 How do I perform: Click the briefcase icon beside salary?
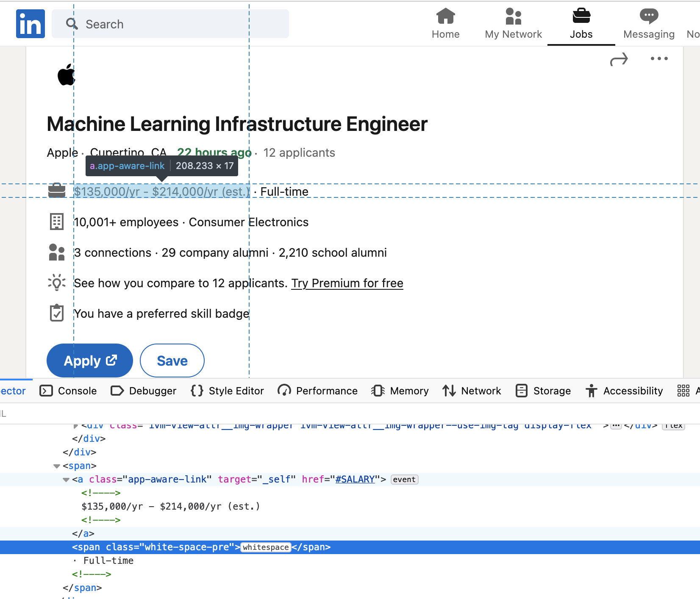tap(57, 191)
